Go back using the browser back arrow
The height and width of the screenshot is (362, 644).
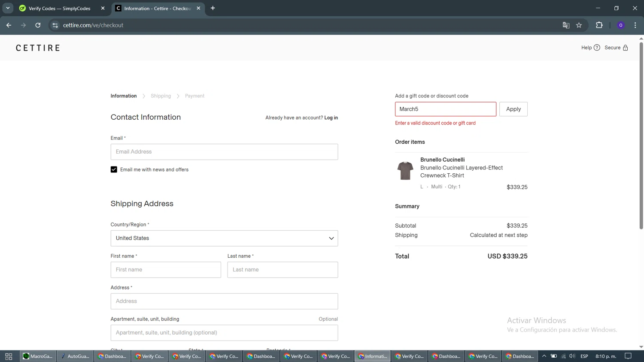click(x=9, y=25)
